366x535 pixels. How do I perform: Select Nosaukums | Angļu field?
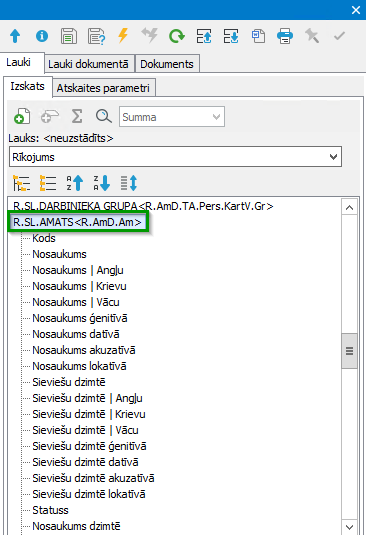78,270
